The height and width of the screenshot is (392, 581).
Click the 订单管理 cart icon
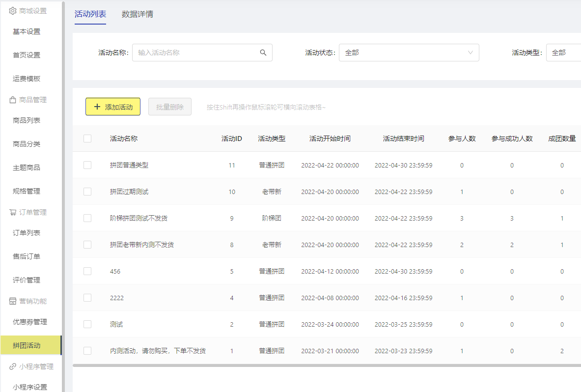[x=13, y=212]
